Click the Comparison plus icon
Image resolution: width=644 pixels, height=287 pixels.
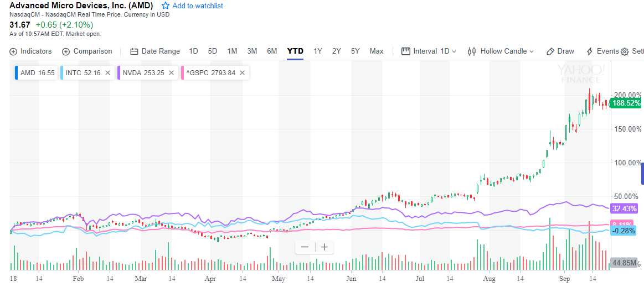pos(66,51)
